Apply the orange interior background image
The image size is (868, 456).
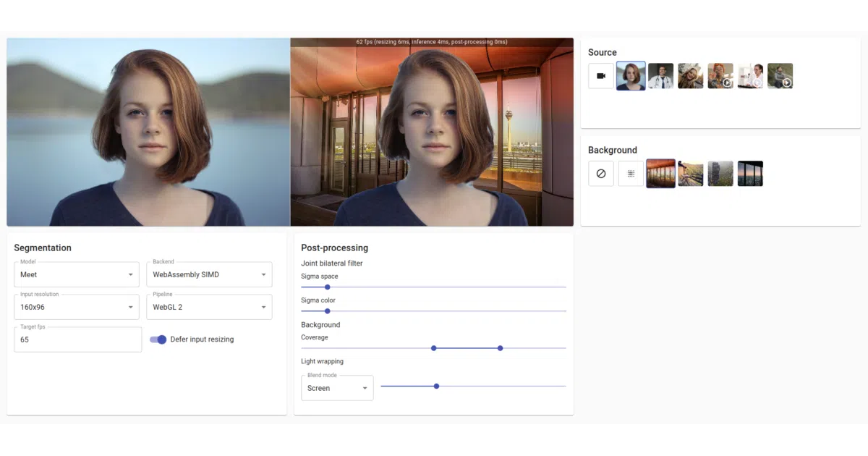(x=660, y=174)
